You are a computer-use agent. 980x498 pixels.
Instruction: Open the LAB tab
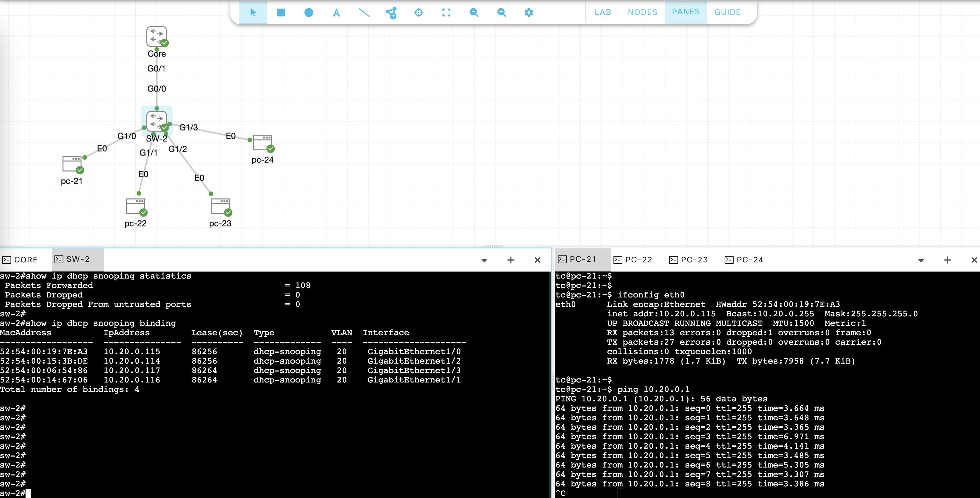pos(603,12)
